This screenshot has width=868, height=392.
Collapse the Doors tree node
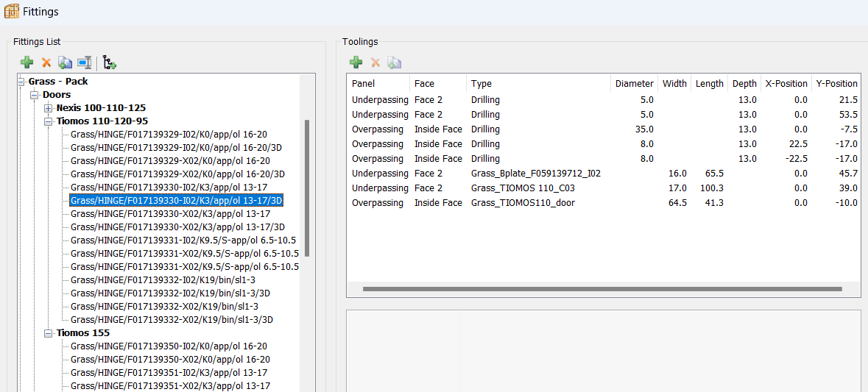pos(35,95)
